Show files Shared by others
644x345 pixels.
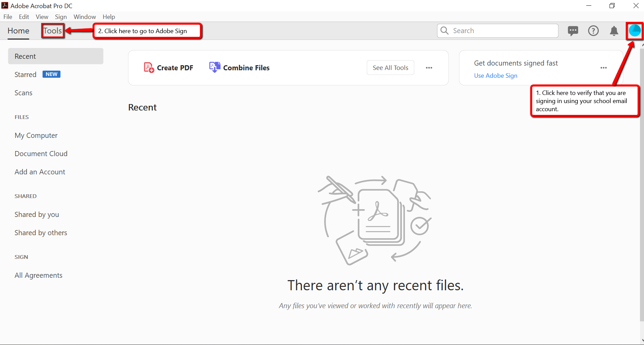tap(41, 233)
